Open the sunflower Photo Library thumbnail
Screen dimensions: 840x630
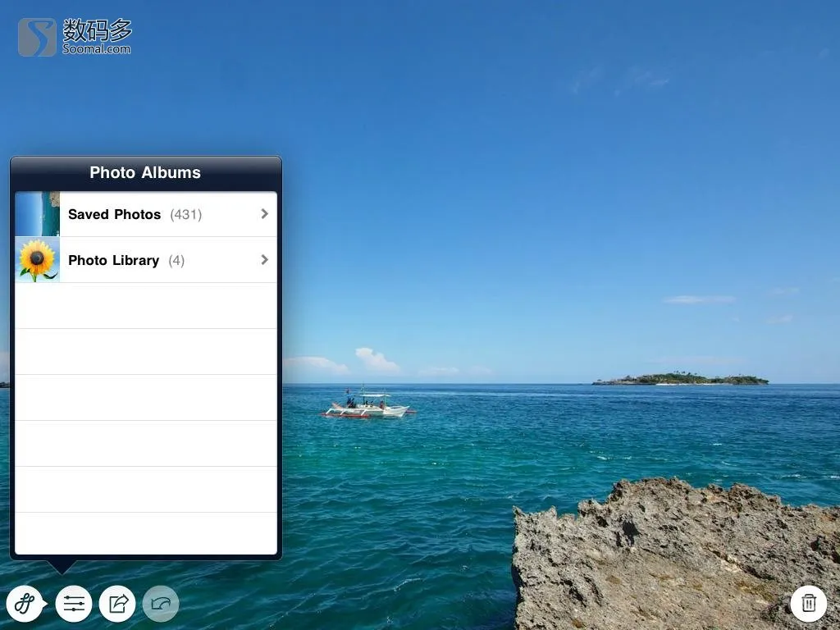[x=38, y=260]
